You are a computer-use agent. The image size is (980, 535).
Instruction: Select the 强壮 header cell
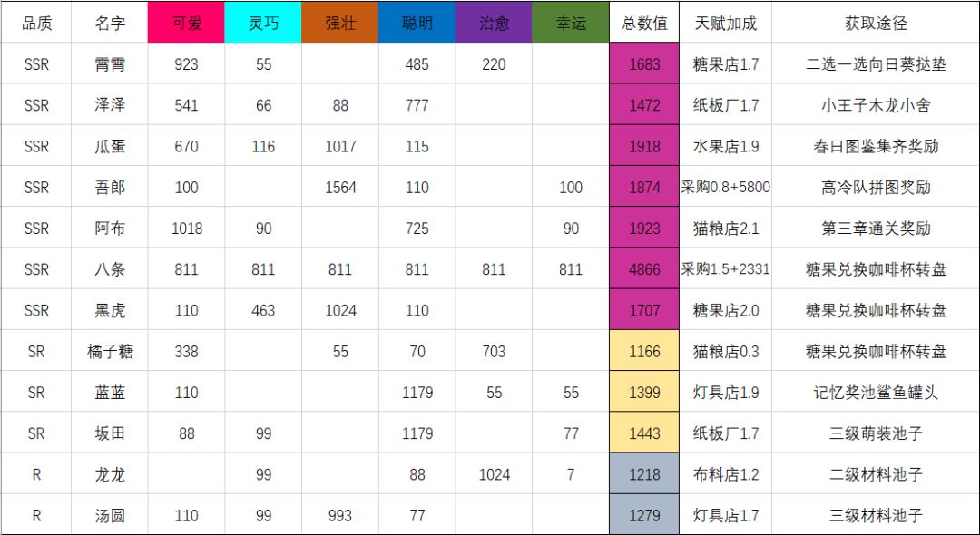tap(340, 23)
